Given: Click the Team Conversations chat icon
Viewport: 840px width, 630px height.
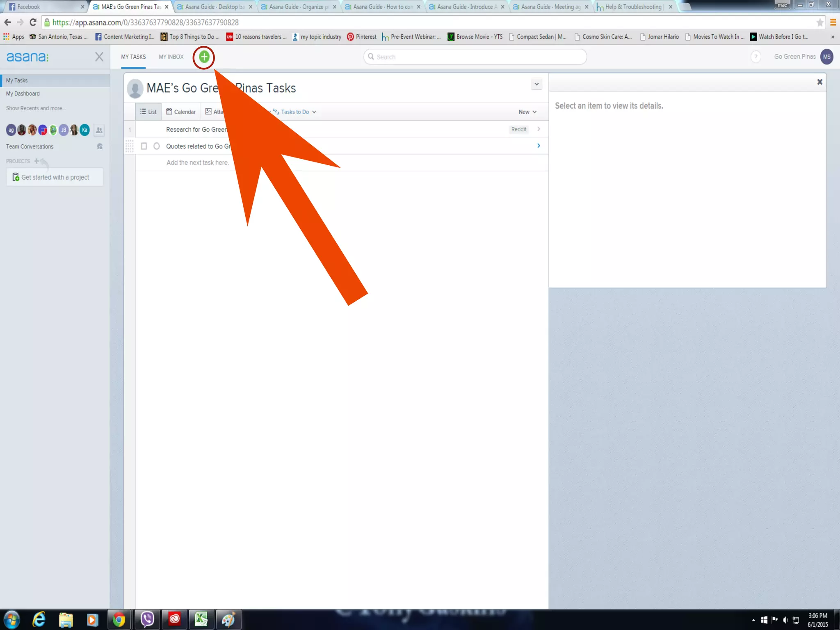Looking at the screenshot, I should [99, 146].
